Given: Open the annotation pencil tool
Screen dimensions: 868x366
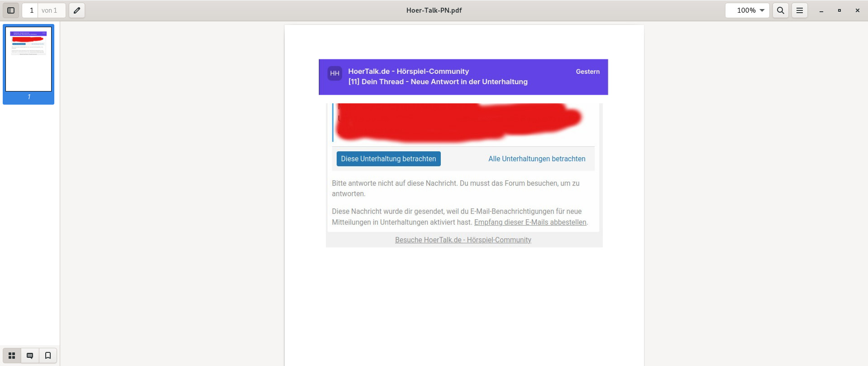Looking at the screenshot, I should (77, 10).
